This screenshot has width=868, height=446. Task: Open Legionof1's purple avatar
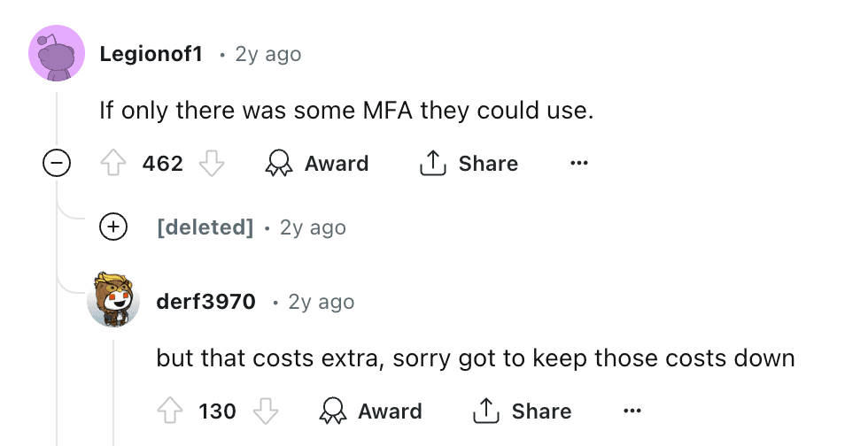click(57, 54)
